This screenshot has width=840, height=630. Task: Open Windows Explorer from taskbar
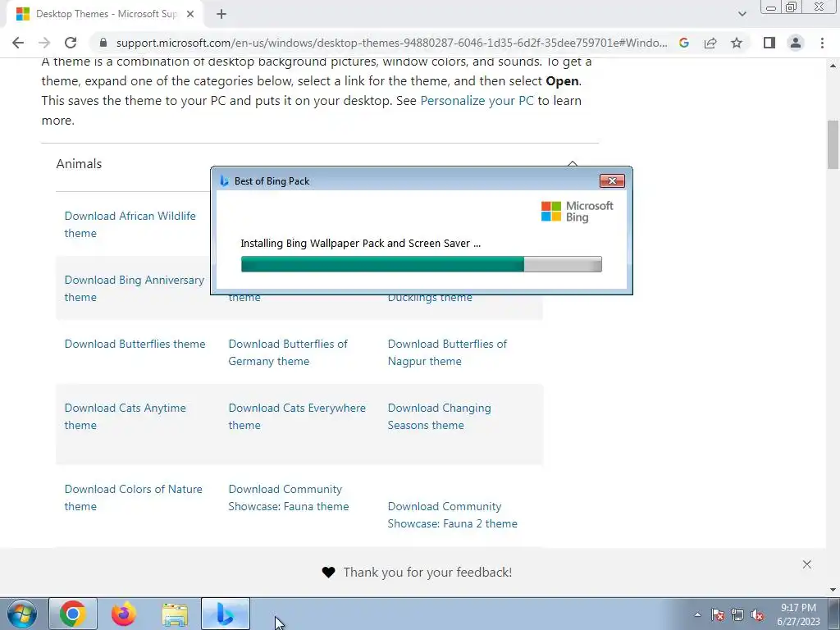175,614
